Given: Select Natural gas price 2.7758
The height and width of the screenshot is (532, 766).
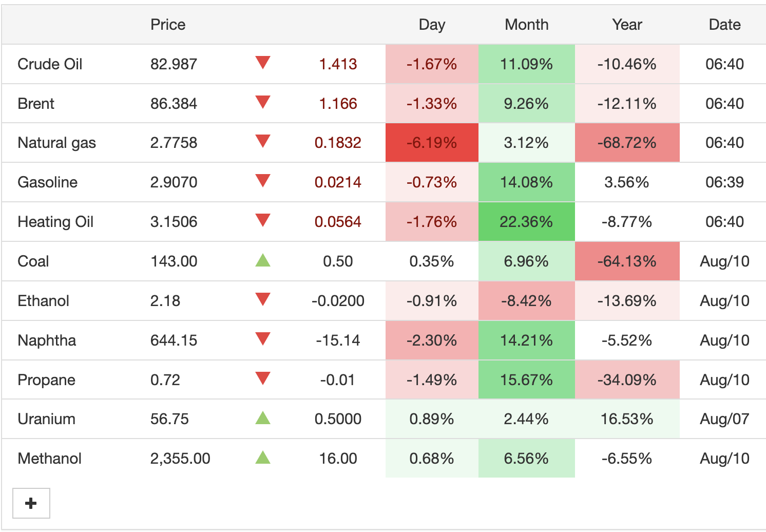Looking at the screenshot, I should pos(174,143).
